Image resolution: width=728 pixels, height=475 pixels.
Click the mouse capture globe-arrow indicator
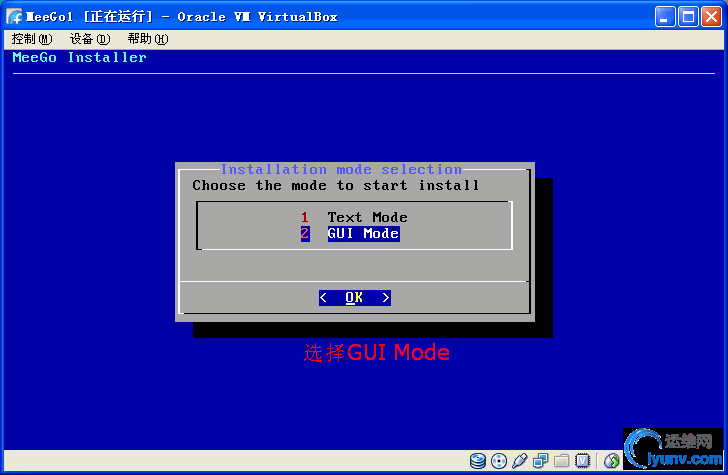point(612,461)
